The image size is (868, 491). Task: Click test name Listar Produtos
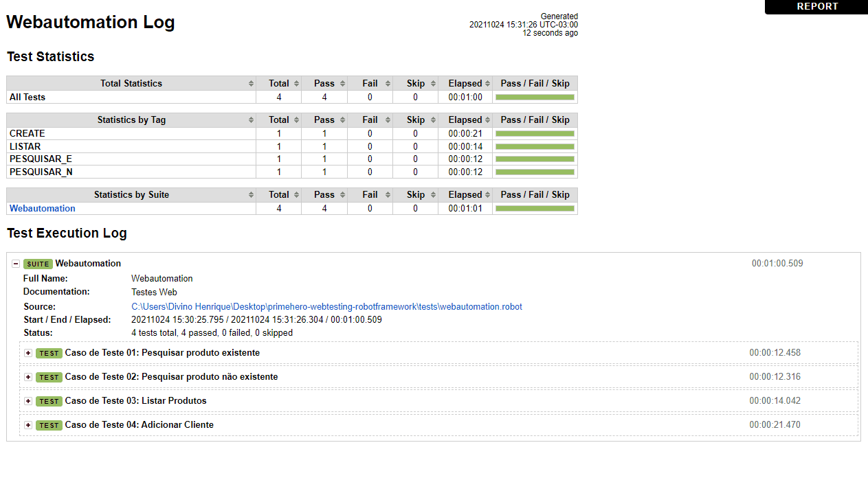(x=174, y=401)
